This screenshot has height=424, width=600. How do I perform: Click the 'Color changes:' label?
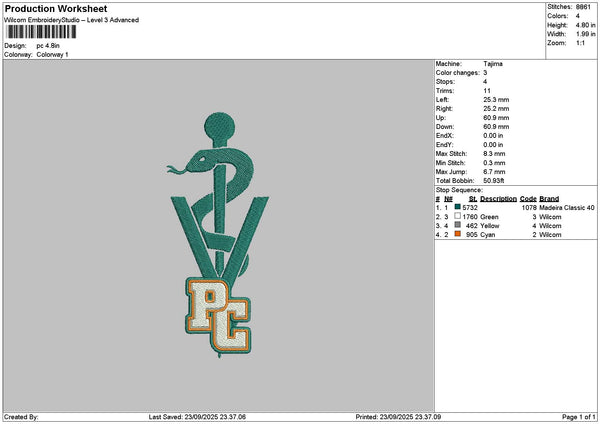(458, 73)
